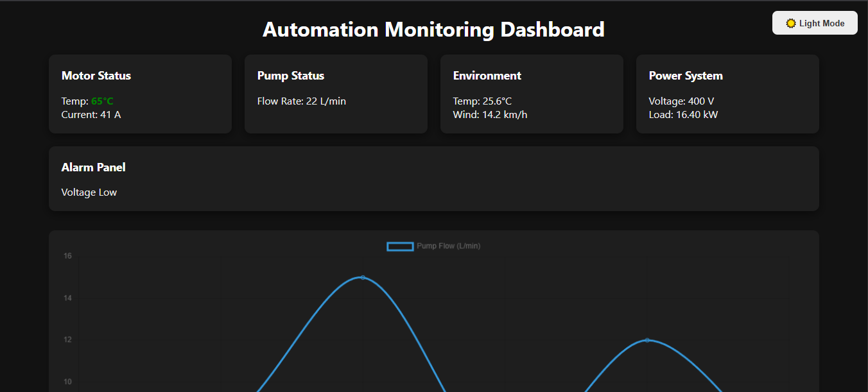Click the sun icon on the Light Mode button
This screenshot has width=868, height=392.
click(790, 22)
